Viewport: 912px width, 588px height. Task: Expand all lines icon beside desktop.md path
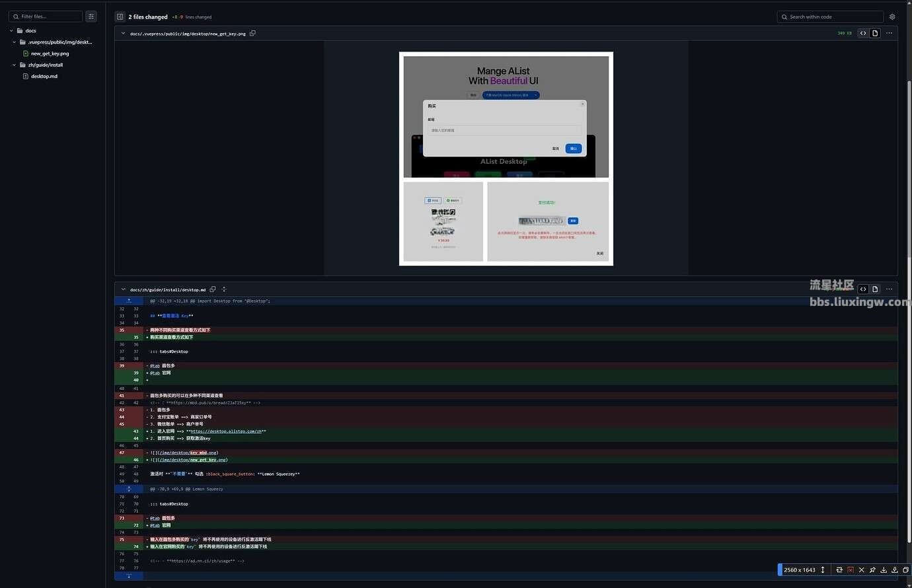tap(224, 289)
